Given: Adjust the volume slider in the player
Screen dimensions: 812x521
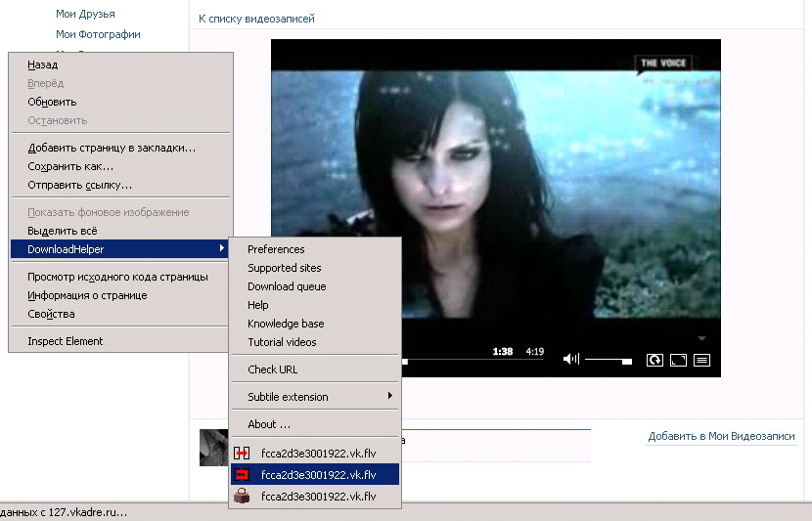Looking at the screenshot, I should [x=609, y=360].
